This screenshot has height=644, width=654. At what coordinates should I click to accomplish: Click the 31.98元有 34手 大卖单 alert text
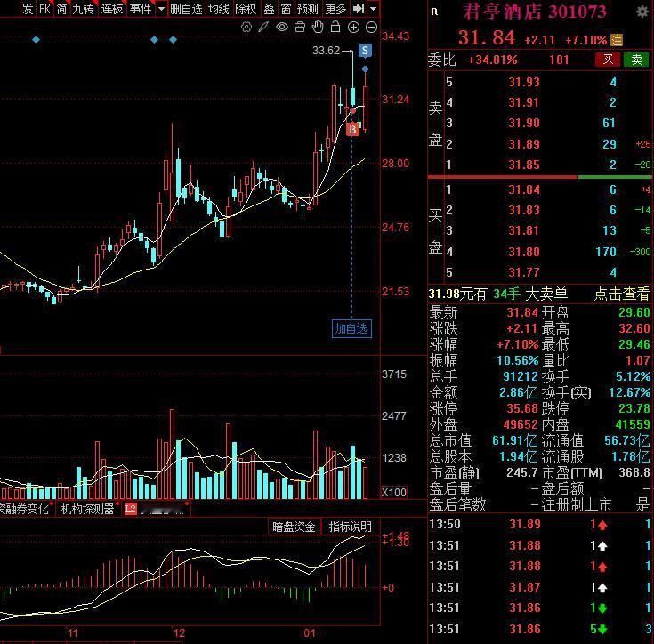point(498,294)
